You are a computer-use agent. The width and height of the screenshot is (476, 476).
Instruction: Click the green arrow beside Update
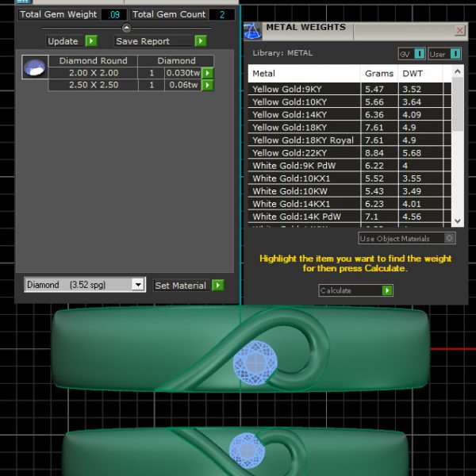coord(91,41)
